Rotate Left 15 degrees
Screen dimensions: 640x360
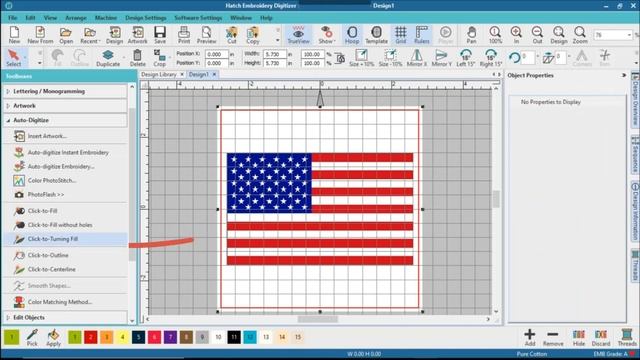pos(465,58)
